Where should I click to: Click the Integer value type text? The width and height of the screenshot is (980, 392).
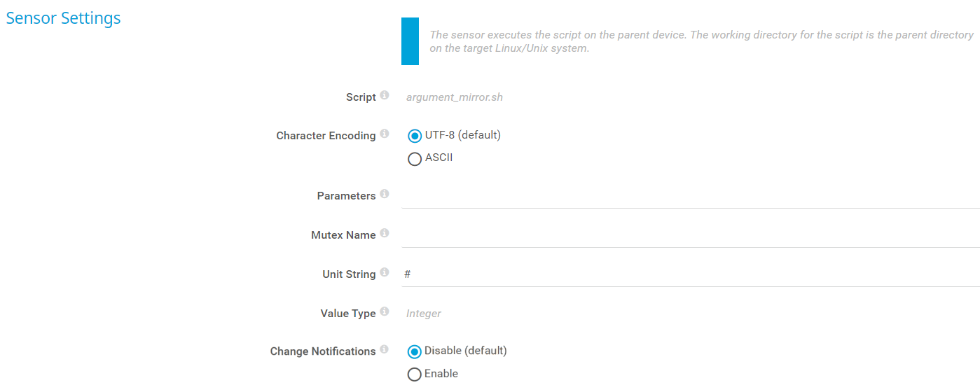pos(424,313)
